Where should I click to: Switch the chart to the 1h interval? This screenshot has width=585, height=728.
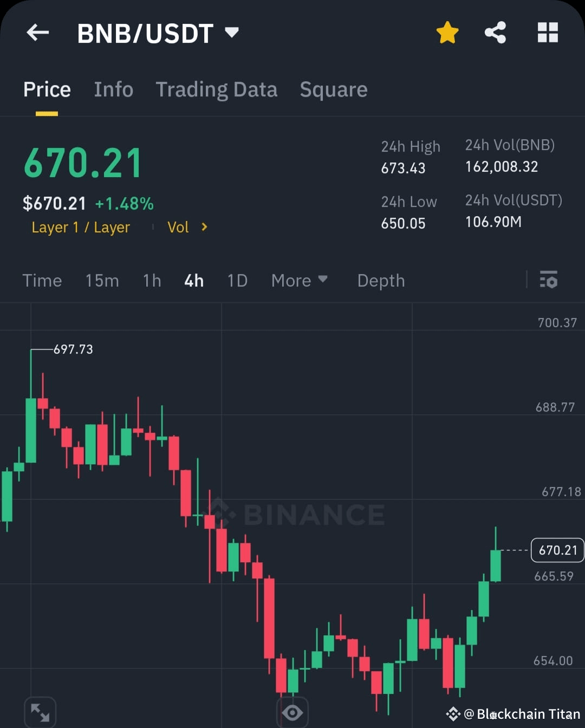pyautogui.click(x=152, y=280)
